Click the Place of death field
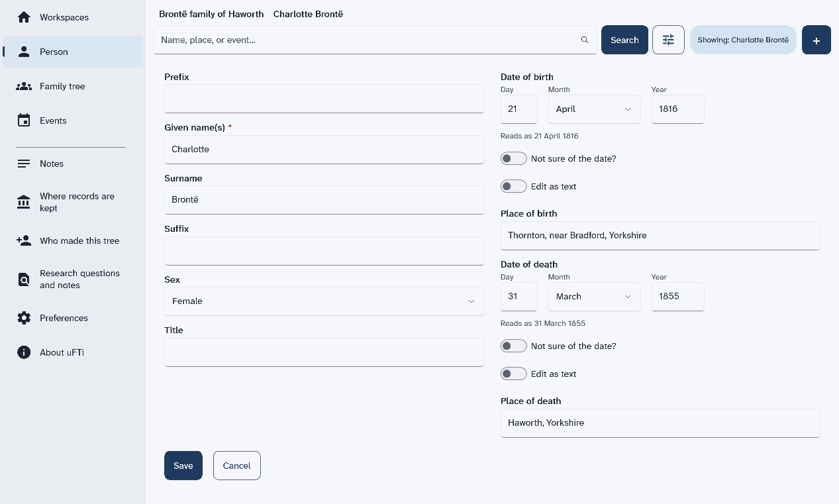 coord(660,423)
